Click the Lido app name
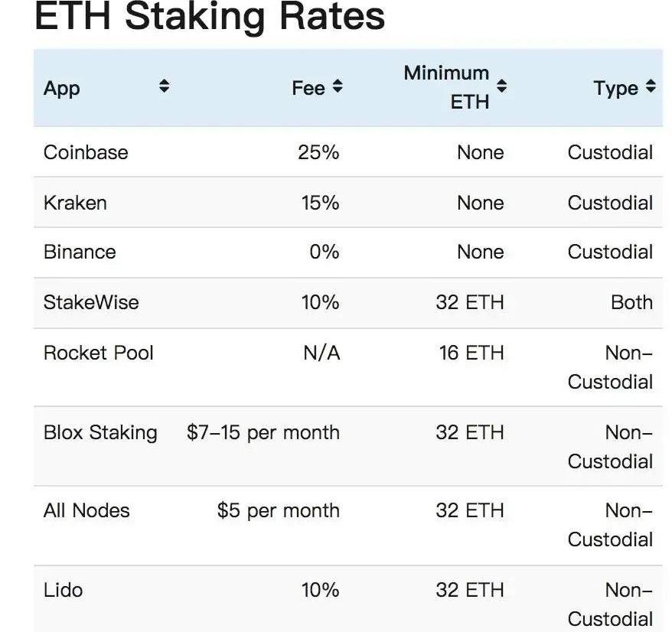This screenshot has width=672, height=632. [x=63, y=590]
